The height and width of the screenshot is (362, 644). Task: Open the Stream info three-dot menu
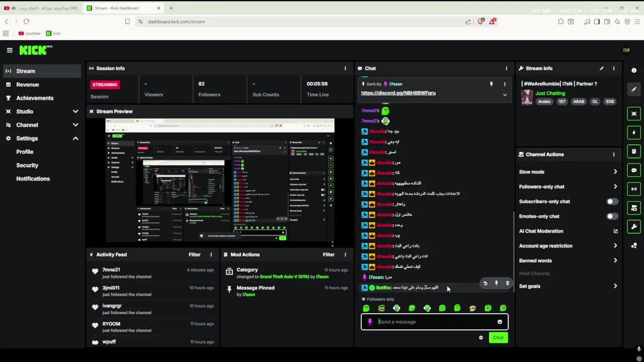click(x=613, y=68)
